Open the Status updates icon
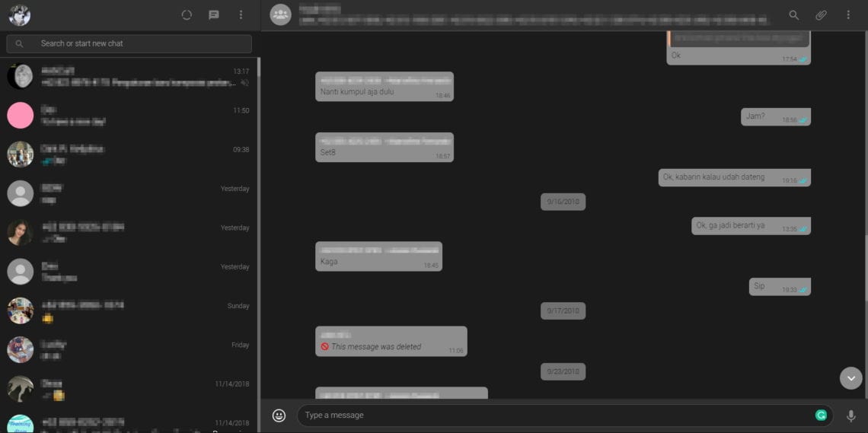Screen dimensions: 868x433 coord(187,15)
